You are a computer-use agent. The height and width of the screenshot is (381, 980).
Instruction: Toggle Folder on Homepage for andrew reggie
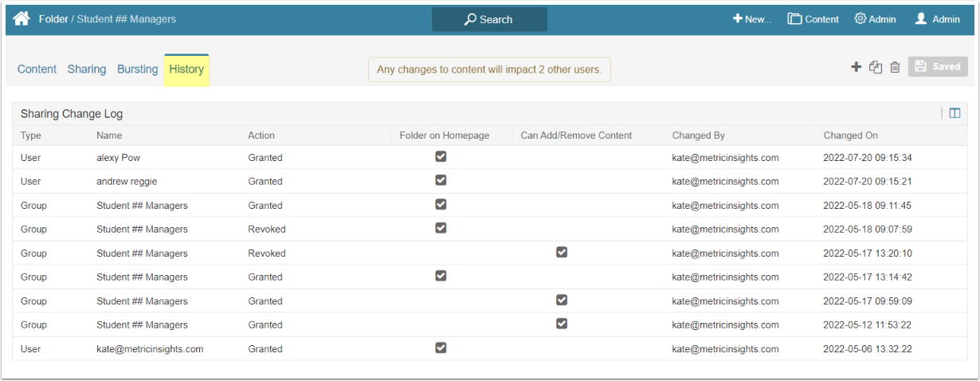[441, 180]
